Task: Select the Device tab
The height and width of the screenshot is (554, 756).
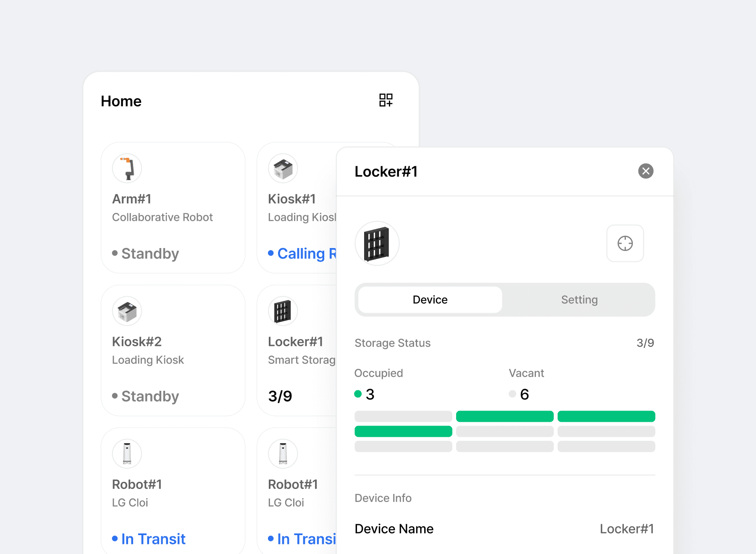Action: click(x=430, y=300)
